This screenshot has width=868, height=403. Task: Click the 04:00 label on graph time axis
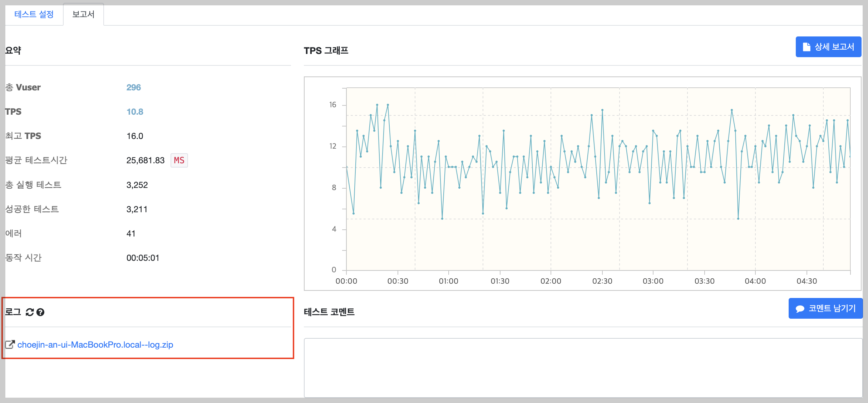755,281
